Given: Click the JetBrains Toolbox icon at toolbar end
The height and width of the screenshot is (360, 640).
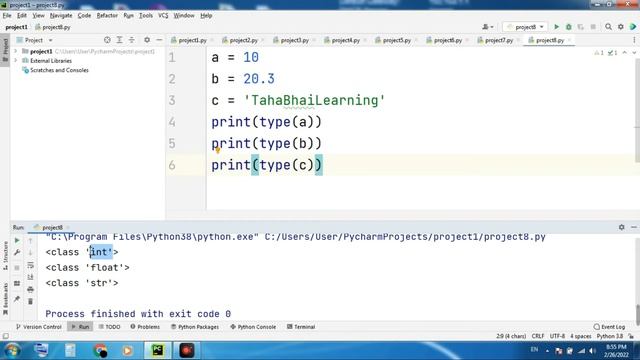Looking at the screenshot, I should [x=633, y=27].
